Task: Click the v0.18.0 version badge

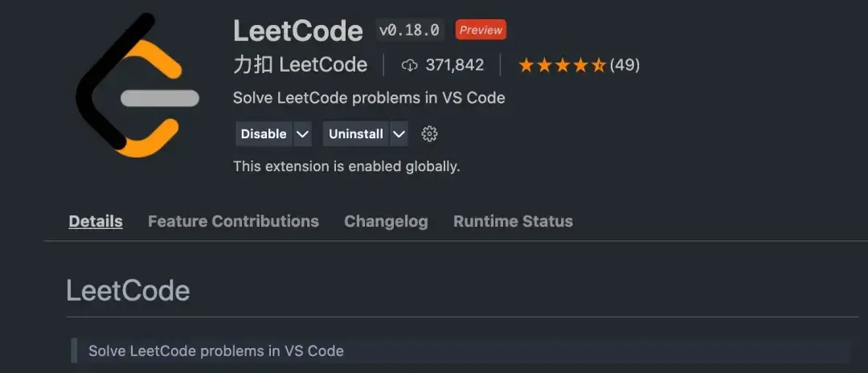Action: [410, 31]
